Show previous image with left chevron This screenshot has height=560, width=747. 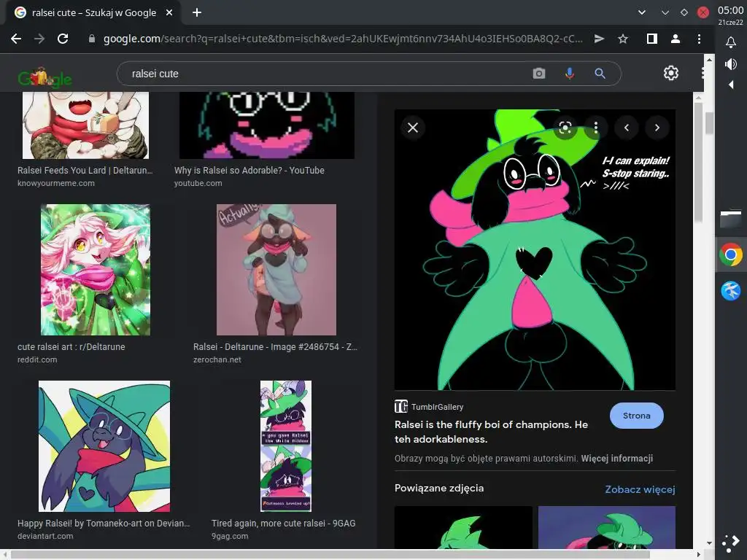[x=627, y=128]
